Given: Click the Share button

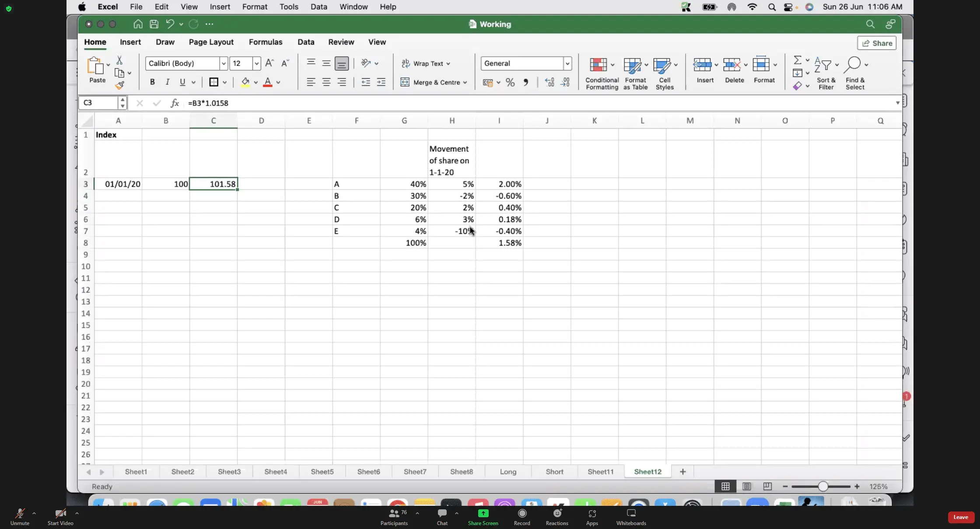Looking at the screenshot, I should coord(877,43).
